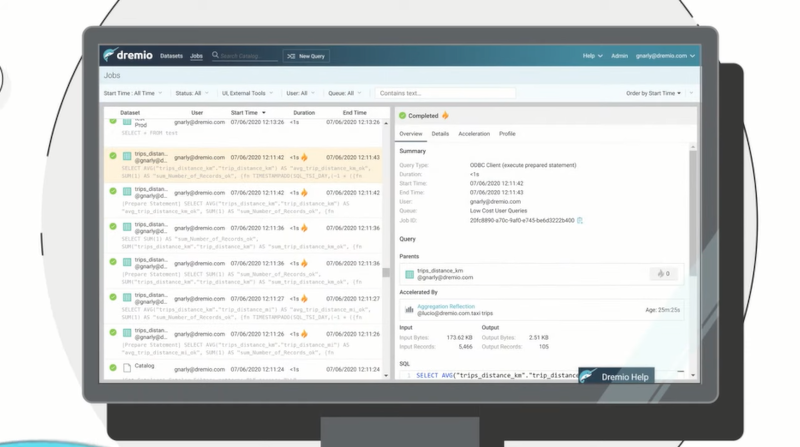Image resolution: width=800 pixels, height=447 pixels.
Task: Click the job details panel scrollbar
Action: pos(693,213)
